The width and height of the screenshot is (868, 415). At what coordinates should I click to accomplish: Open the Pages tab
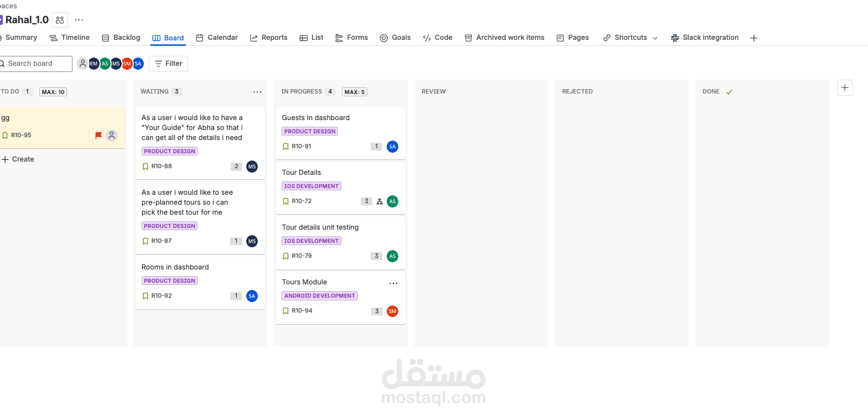573,38
